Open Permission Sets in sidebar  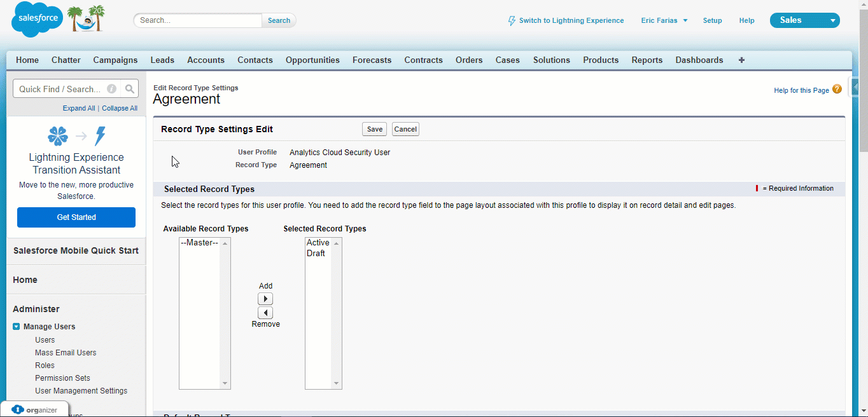pos(62,378)
